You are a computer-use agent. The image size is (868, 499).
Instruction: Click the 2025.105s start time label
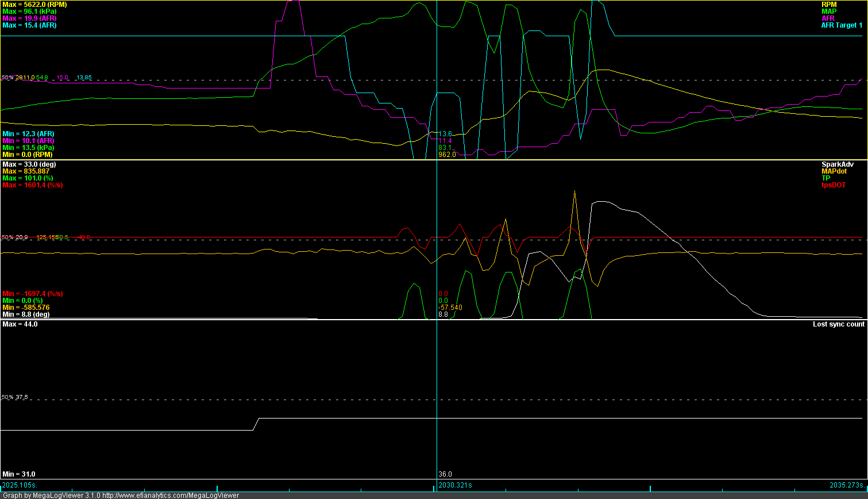pos(19,485)
